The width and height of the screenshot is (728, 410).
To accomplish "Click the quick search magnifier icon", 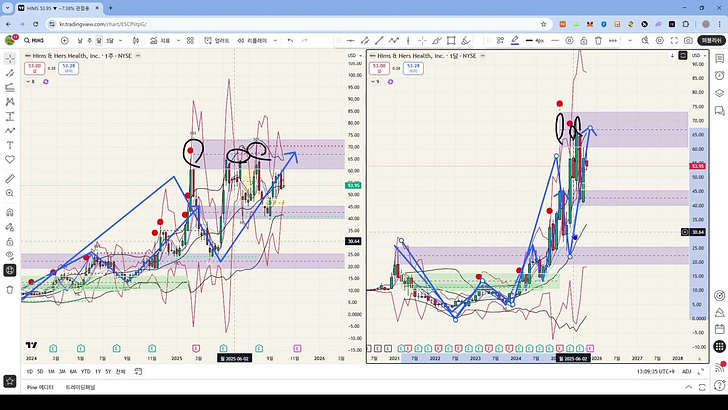I will pos(645,41).
